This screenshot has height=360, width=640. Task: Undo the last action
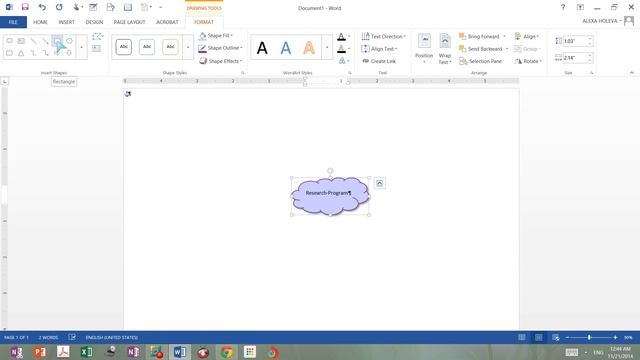pos(42,7)
